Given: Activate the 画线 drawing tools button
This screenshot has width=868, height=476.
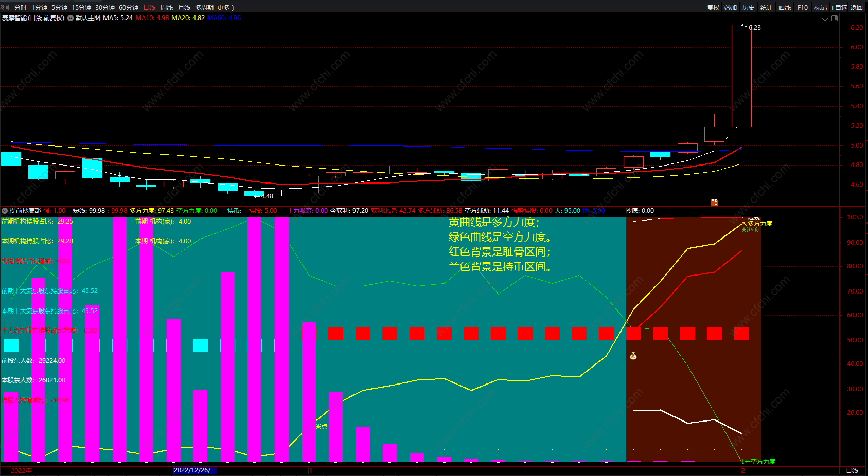Looking at the screenshot, I should (x=785, y=8).
